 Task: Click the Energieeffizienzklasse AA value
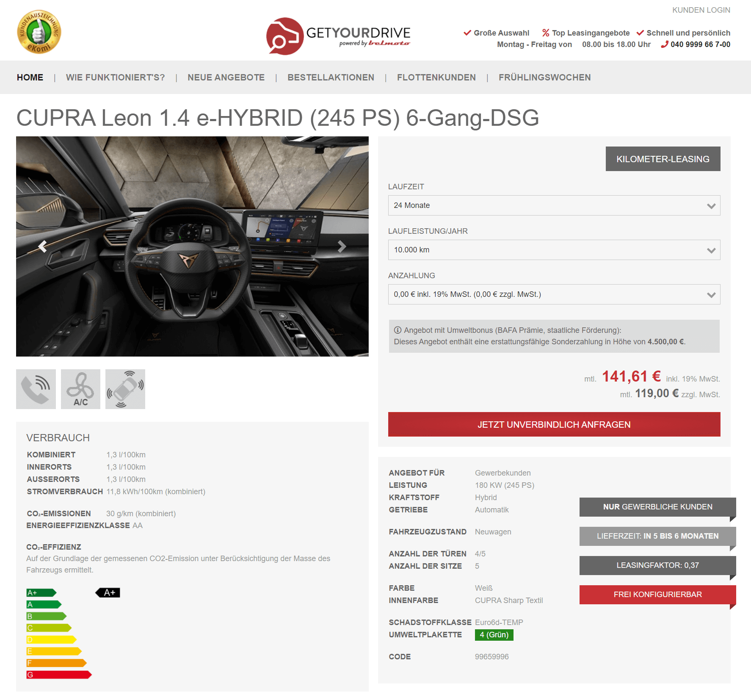point(138,526)
